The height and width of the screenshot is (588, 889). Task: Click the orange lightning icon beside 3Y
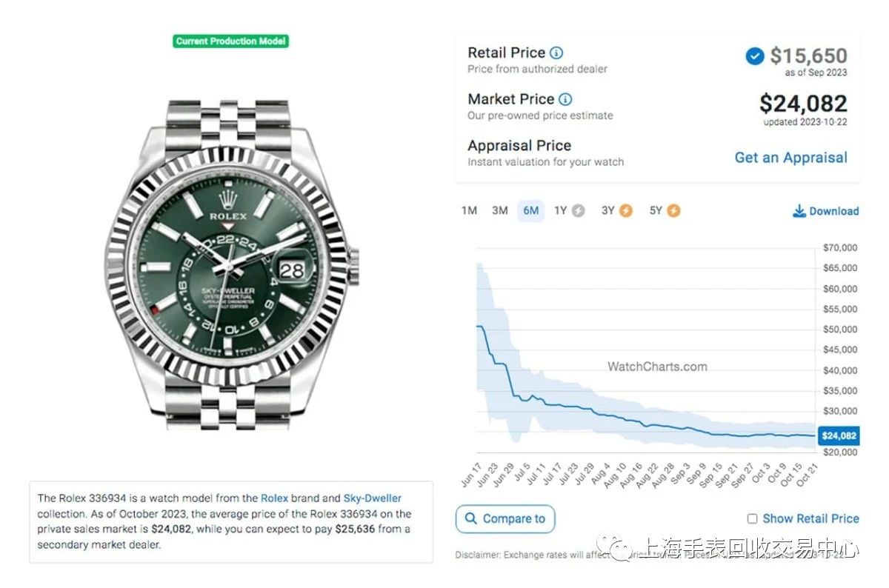(626, 211)
